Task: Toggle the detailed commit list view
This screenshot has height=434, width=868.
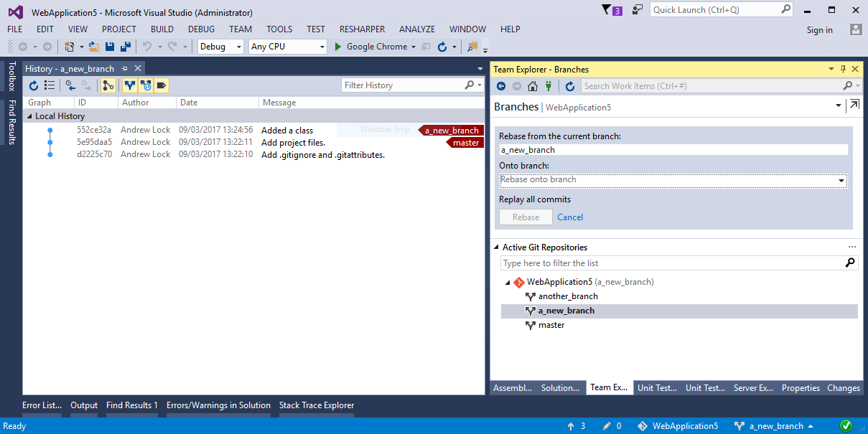Action: (x=50, y=85)
